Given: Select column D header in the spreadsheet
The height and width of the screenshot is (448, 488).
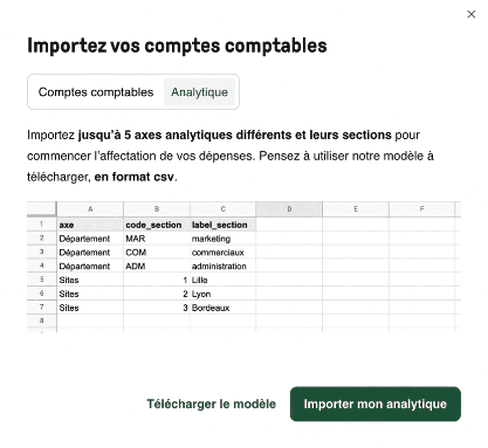Looking at the screenshot, I should [x=289, y=209].
